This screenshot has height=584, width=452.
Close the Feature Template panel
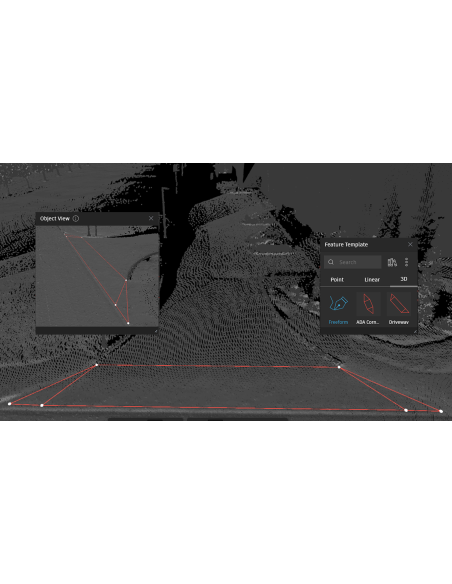coord(410,244)
